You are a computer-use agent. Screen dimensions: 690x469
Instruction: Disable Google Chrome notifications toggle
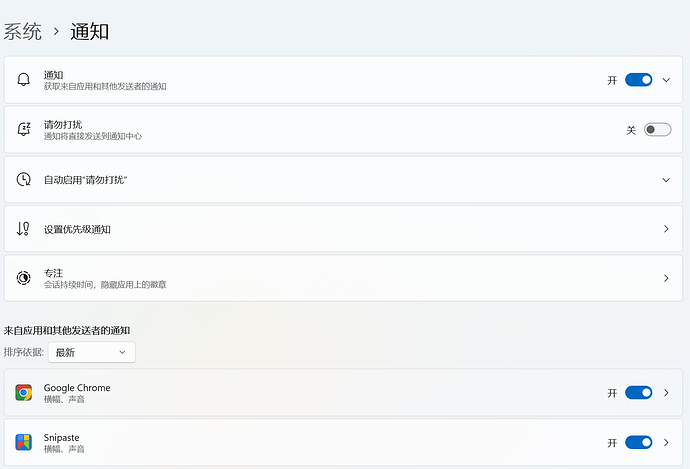pos(639,392)
